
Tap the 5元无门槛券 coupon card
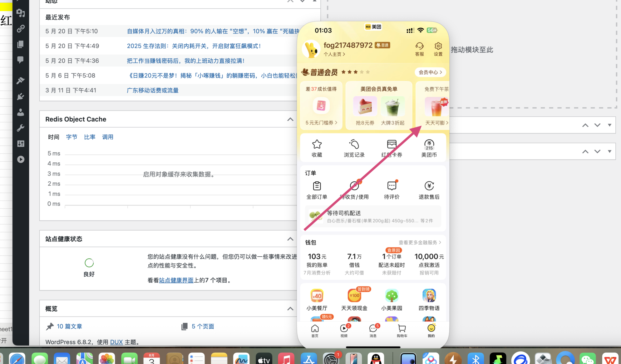click(x=321, y=106)
